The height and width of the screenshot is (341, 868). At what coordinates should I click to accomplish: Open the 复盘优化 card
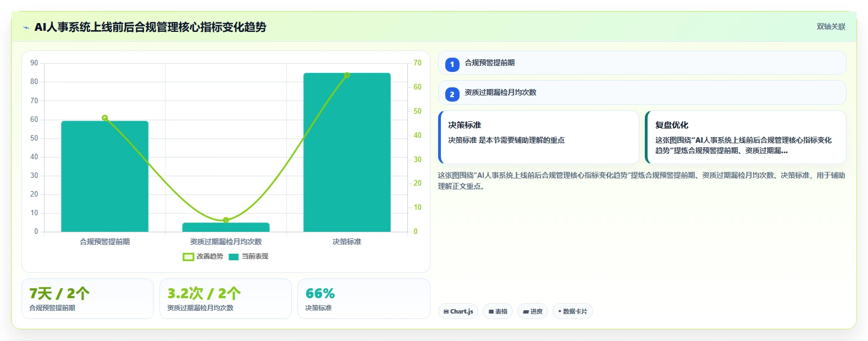click(x=745, y=137)
